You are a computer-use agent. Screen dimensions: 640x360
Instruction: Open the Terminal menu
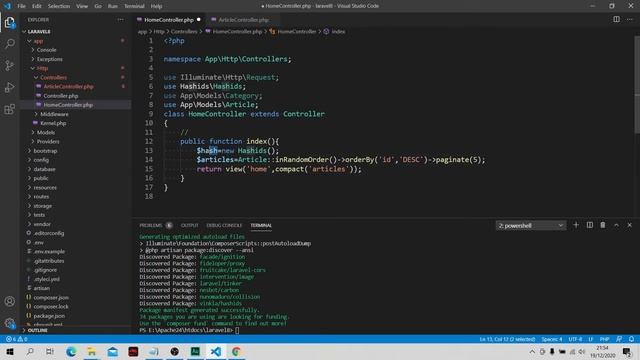(134, 6)
